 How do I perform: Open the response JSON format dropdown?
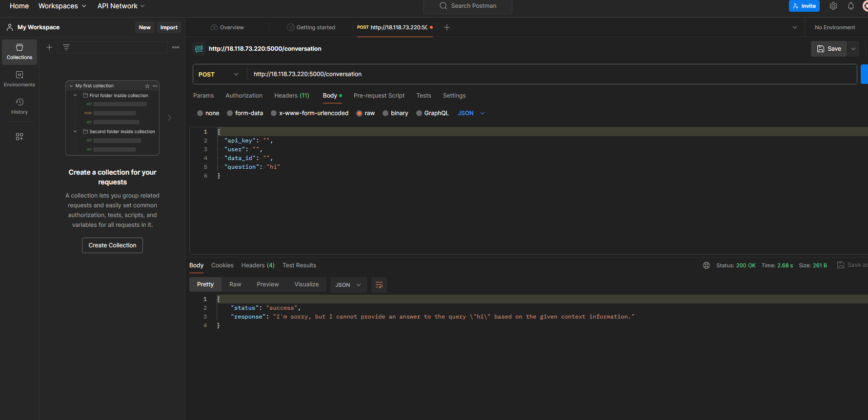[x=348, y=285]
